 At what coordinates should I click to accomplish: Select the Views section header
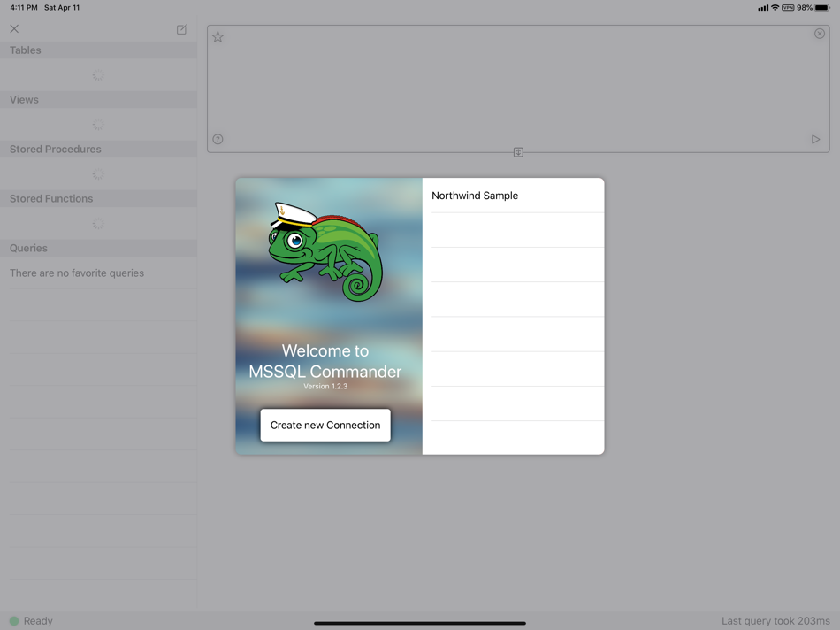pyautogui.click(x=98, y=100)
